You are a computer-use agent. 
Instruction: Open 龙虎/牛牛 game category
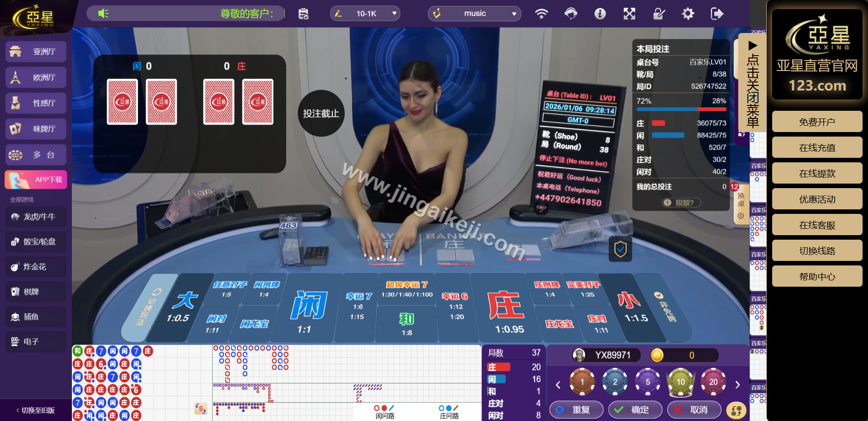point(36,217)
